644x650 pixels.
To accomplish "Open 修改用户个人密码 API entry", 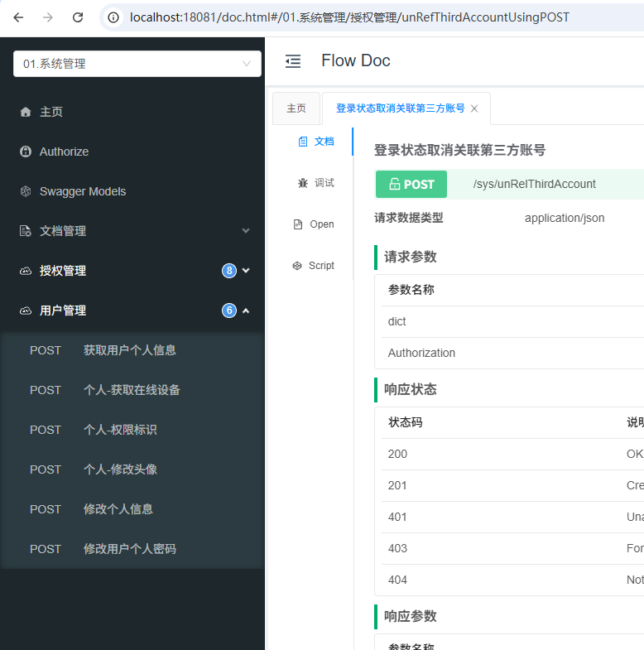I will [129, 549].
